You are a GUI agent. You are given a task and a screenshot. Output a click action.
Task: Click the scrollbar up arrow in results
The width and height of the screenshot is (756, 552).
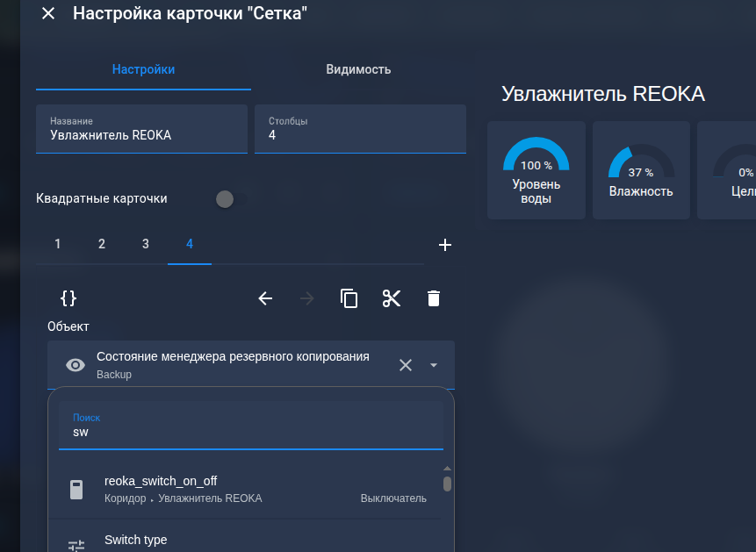click(x=447, y=468)
